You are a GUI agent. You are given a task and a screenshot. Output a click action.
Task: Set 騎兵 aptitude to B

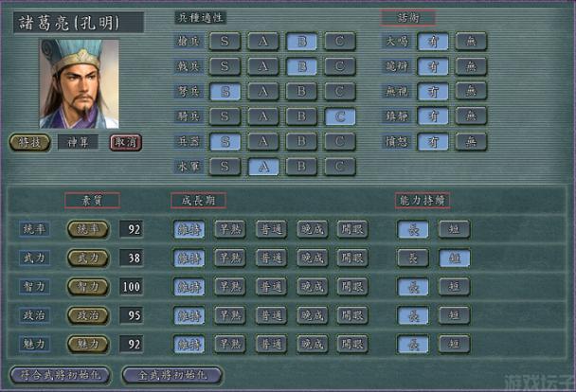point(301,116)
